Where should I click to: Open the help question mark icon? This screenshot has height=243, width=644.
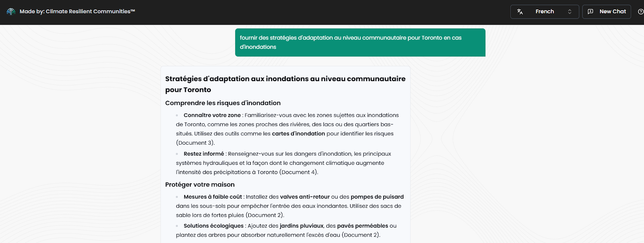[641, 12]
